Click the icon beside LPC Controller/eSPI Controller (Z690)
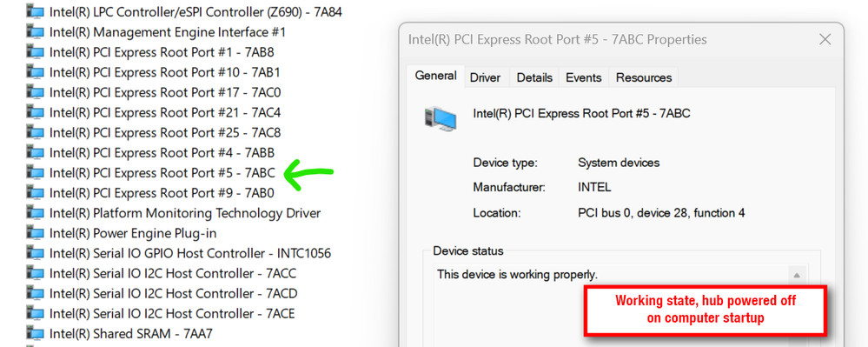 coord(35,11)
